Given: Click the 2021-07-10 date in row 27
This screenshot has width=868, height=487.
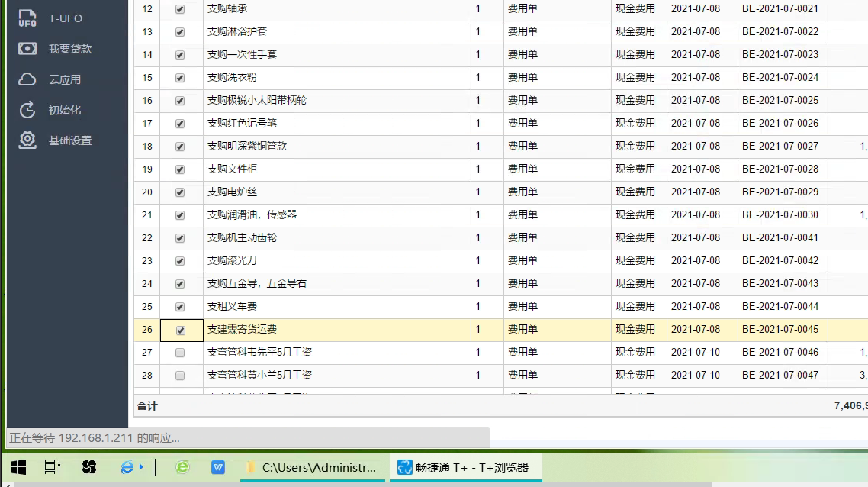Looking at the screenshot, I should 696,352.
